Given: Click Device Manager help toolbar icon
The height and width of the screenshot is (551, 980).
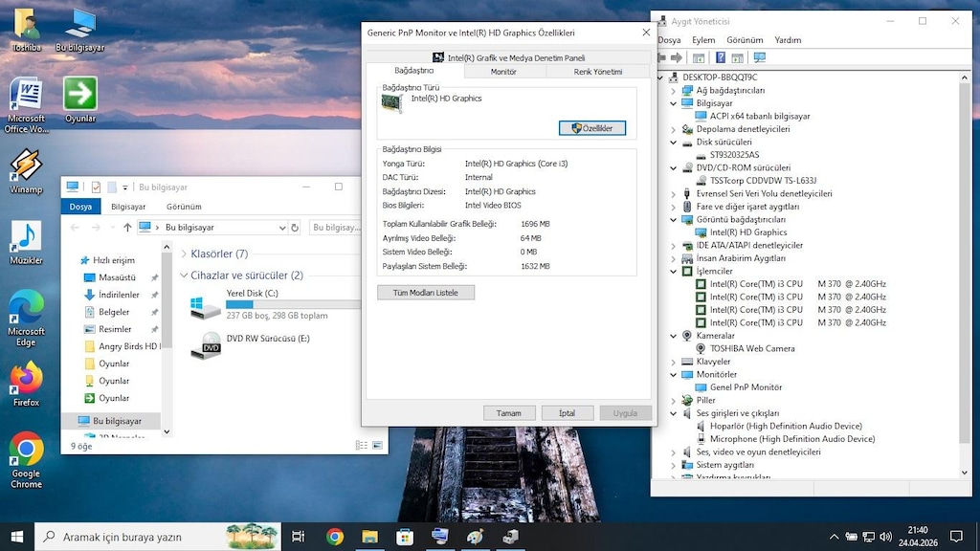Looking at the screenshot, I should coord(720,57).
